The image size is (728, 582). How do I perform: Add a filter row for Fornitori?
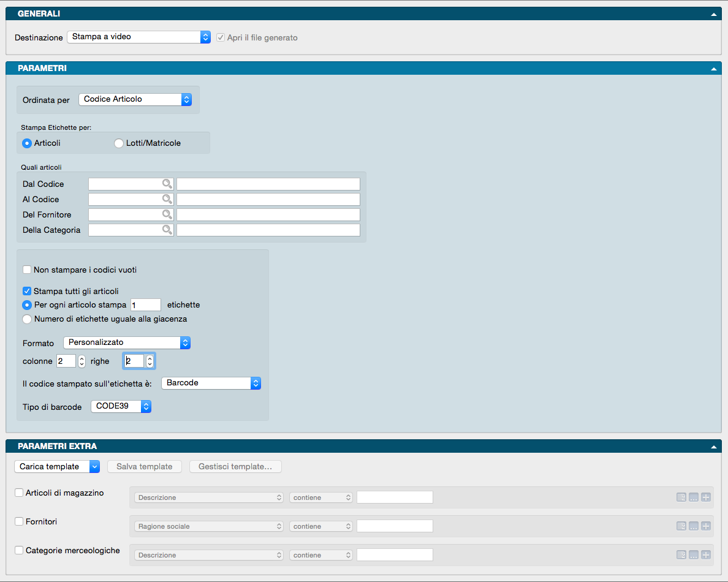point(706,526)
